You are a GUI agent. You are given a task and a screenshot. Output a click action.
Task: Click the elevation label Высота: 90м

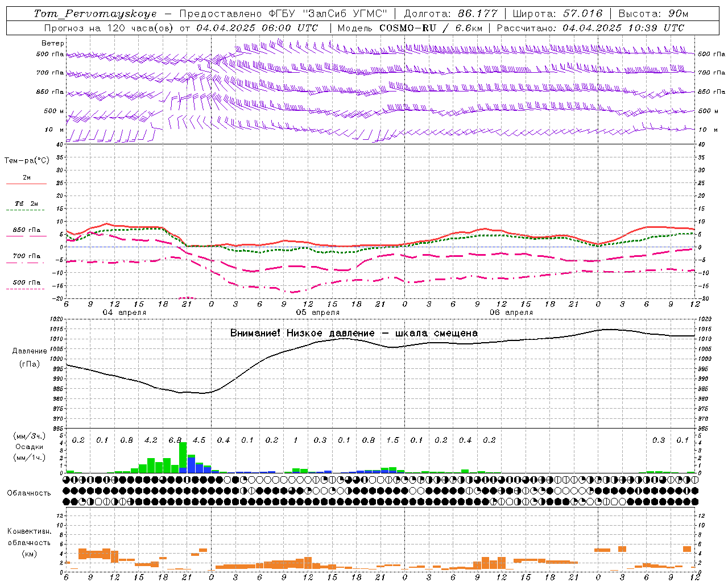tap(653, 14)
